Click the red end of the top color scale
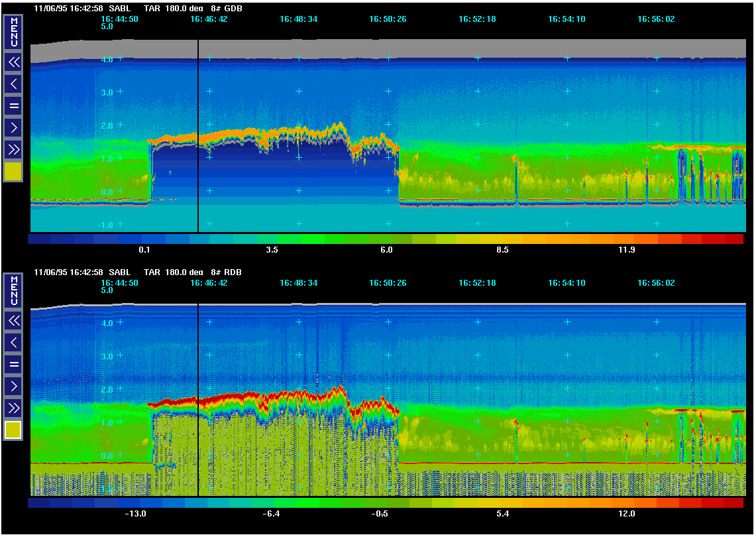The height and width of the screenshot is (537, 756). click(733, 239)
